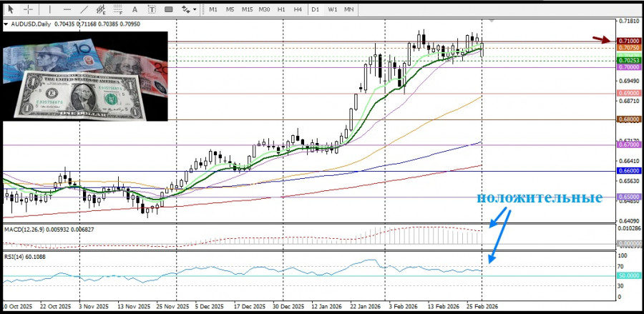
Task: Click the 0.68710 price axis value
Action: point(629,101)
